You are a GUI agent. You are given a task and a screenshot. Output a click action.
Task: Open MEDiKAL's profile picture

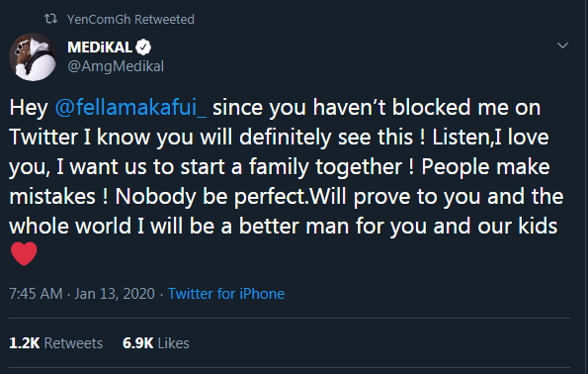tap(33, 56)
